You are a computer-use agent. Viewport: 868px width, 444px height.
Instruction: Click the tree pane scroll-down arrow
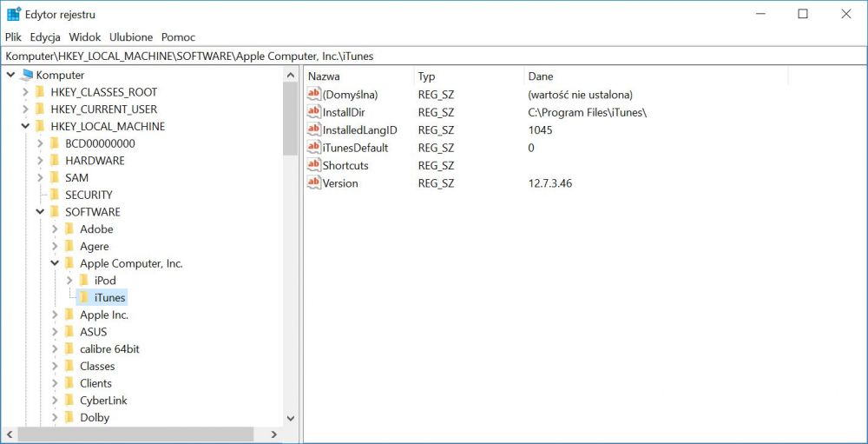click(x=291, y=418)
